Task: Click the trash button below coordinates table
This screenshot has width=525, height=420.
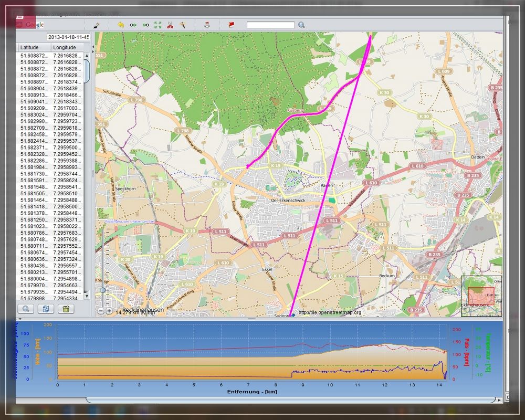Action: (66, 309)
